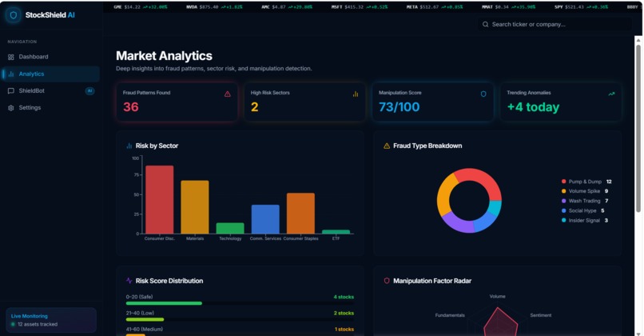Open the Trending Anomalies card
644x336 pixels.
[561, 102]
